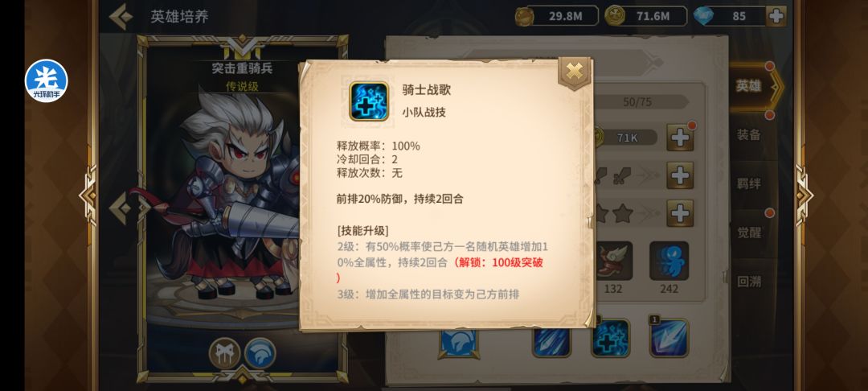Show previous hero with left arrow
This screenshot has width=868, height=391.
pyautogui.click(x=120, y=208)
